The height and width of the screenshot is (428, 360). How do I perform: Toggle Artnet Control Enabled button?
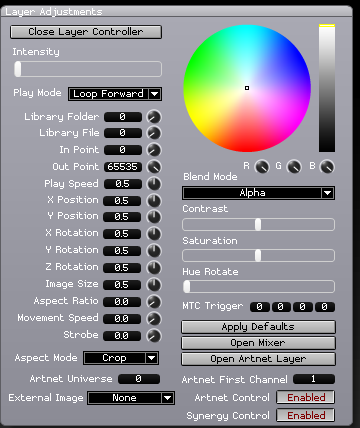click(305, 397)
